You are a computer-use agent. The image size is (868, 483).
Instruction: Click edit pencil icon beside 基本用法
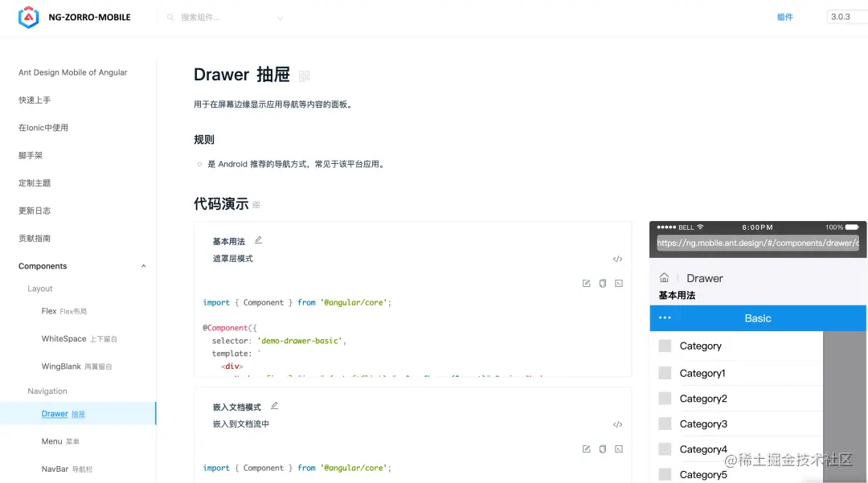(x=258, y=240)
